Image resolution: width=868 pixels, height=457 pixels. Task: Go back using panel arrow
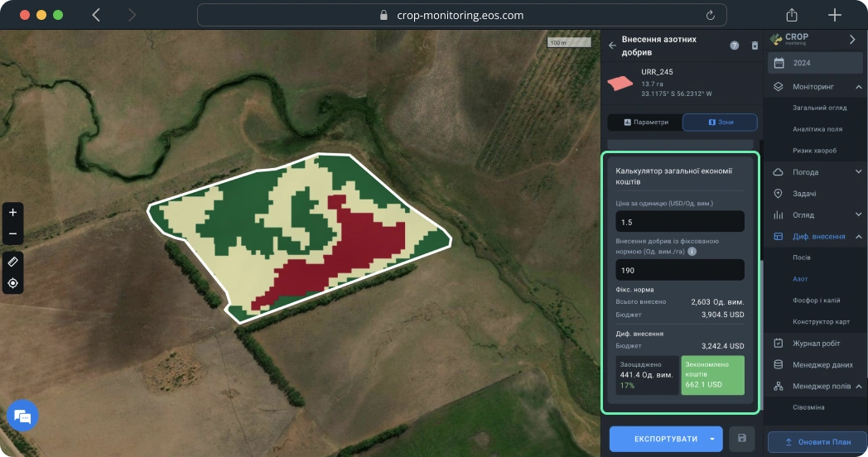[x=613, y=46]
